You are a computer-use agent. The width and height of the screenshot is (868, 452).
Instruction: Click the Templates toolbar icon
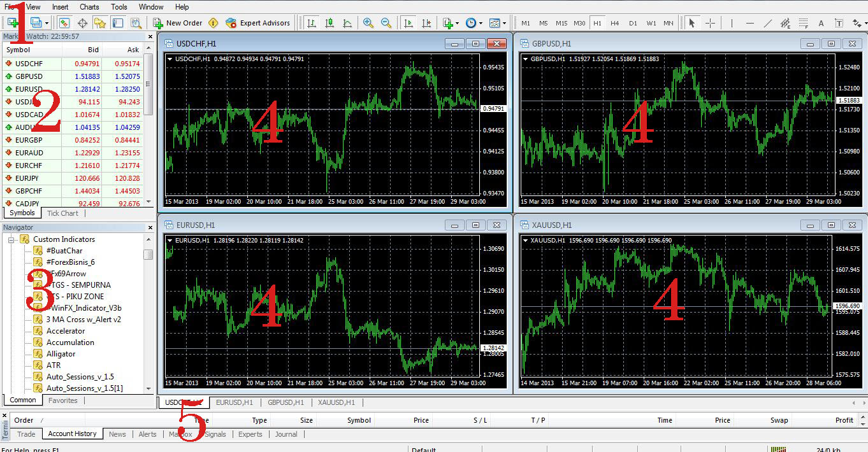[x=495, y=23]
